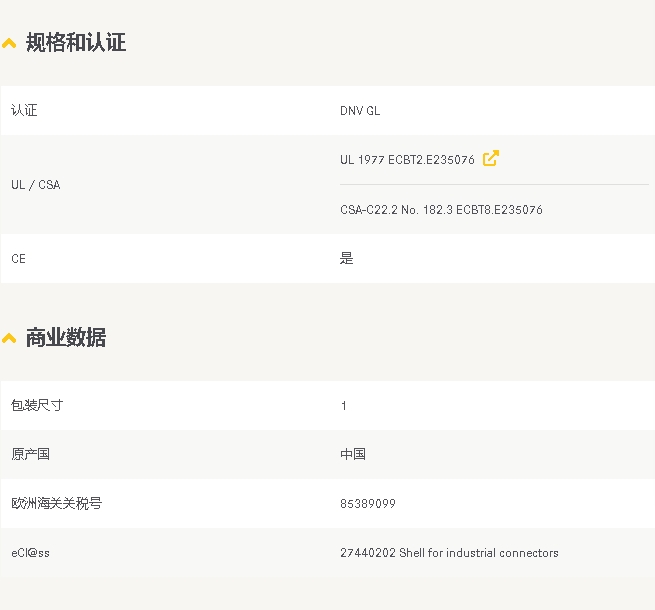This screenshot has height=610, width=655.
Task: Open the UL 1977 external link icon
Action: (491, 158)
